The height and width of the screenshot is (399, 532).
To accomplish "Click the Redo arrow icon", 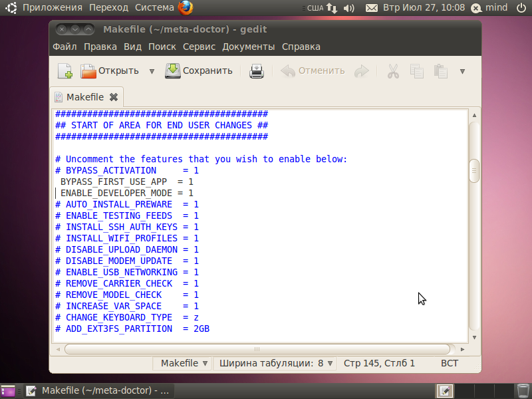I will click(x=361, y=70).
